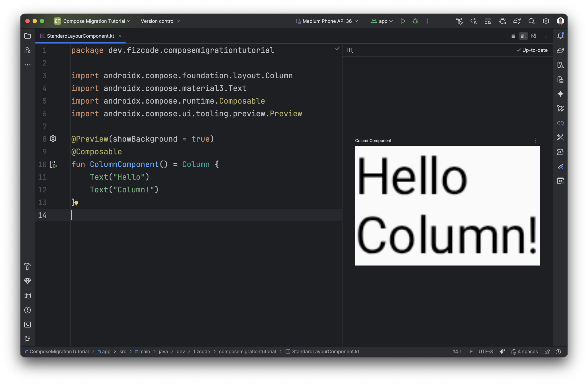
Task: Click Attach Debugger to Android Process icon
Action: click(x=503, y=21)
